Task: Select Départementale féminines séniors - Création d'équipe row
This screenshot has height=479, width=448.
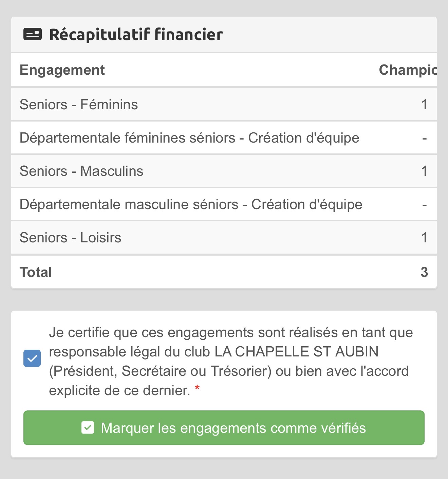Action: (x=224, y=138)
